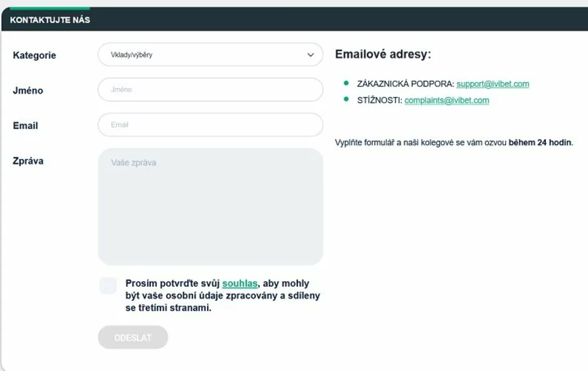Click the green bullet beside ZÁKAZNICKÁ PODPORA
Viewport: 588px width, 371px height.
pos(346,83)
